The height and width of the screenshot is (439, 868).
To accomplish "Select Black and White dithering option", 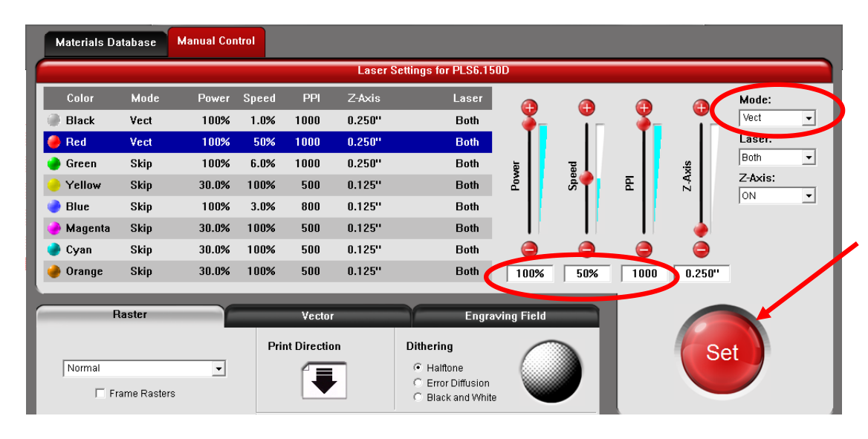I will pos(418,397).
